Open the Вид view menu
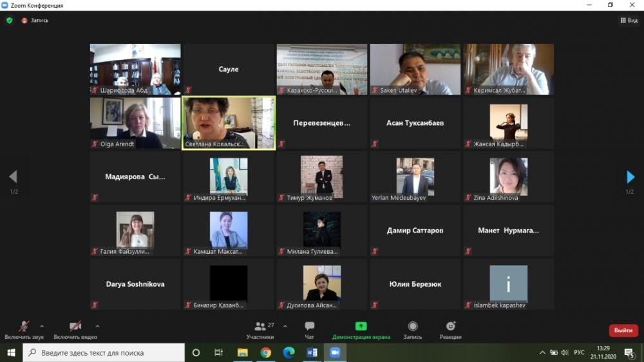This screenshot has width=644, height=362. [628, 20]
